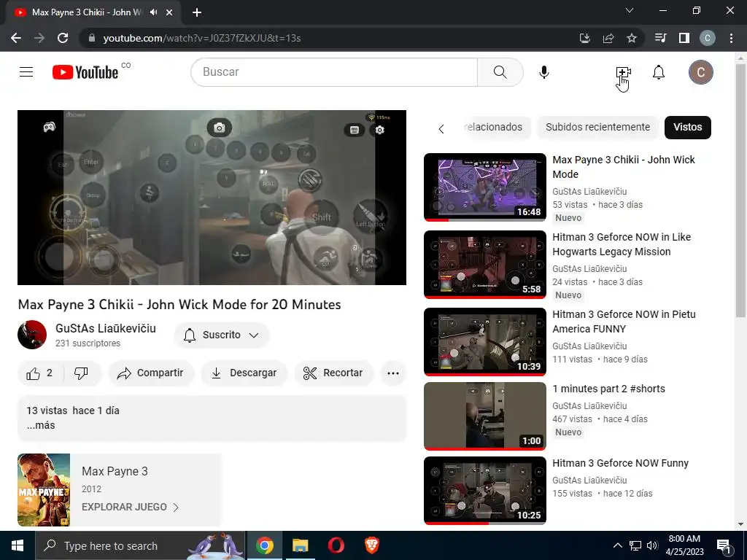Open the Max Payne 3 Chikii 16:48 thumbnail

[485, 187]
